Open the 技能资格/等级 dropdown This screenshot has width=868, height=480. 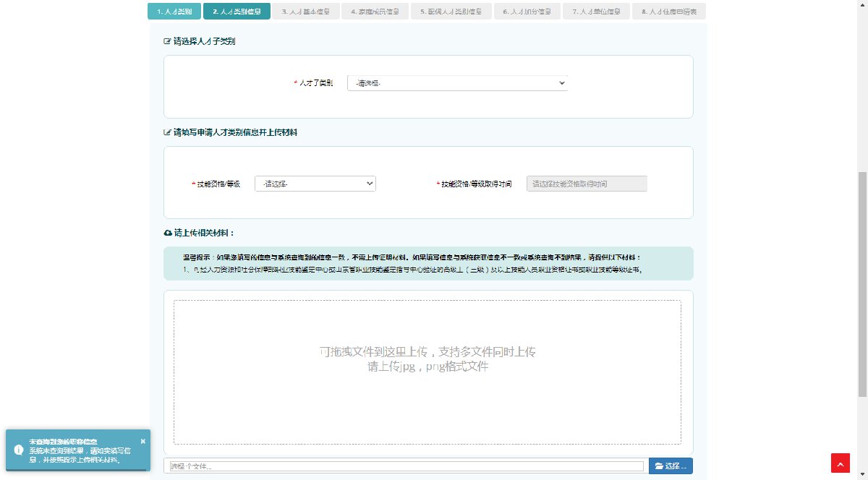point(315,184)
